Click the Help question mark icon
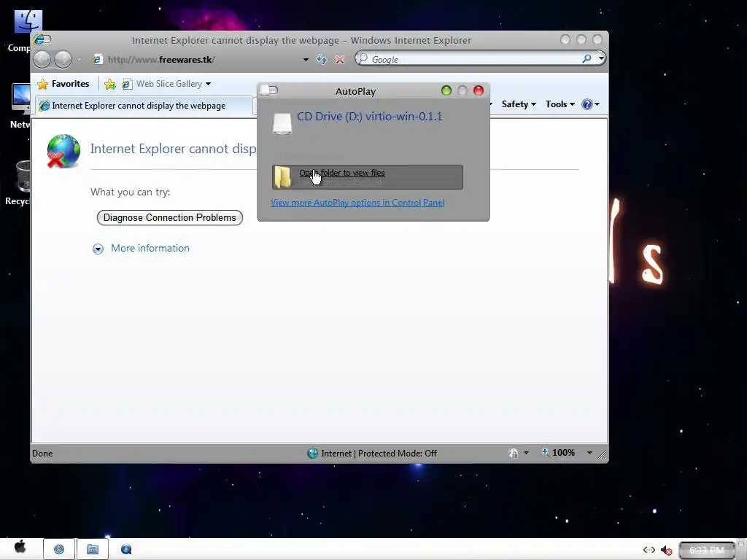This screenshot has width=747, height=560. pos(587,104)
